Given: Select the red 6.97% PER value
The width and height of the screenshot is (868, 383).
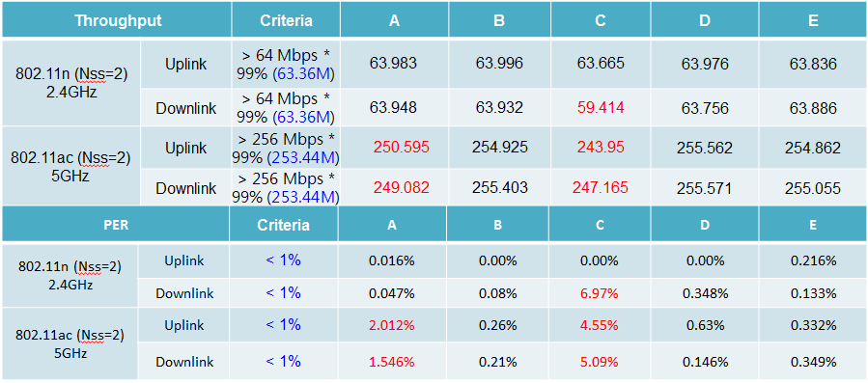Looking at the screenshot, I should (x=601, y=292).
